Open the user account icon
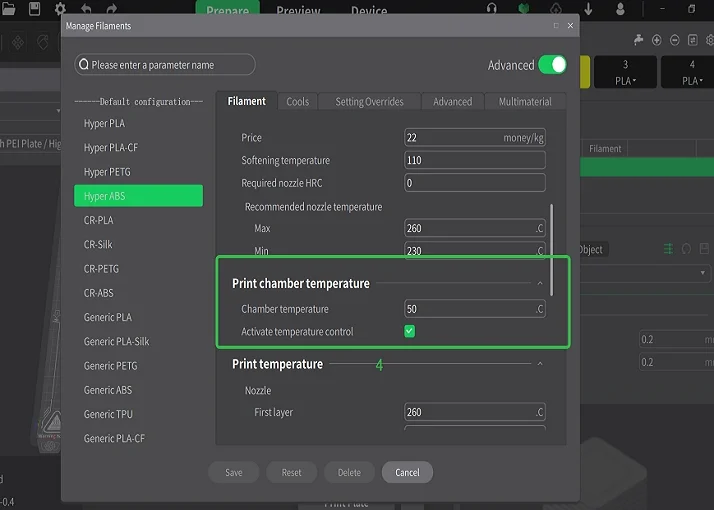Image resolution: width=714 pixels, height=510 pixels. tap(620, 9)
